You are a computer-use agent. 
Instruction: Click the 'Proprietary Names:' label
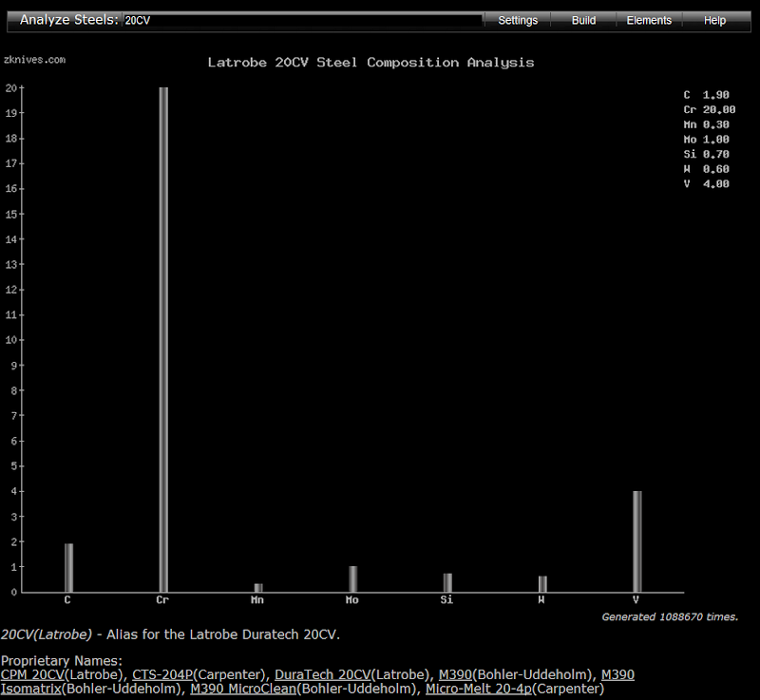pyautogui.click(x=62, y=661)
